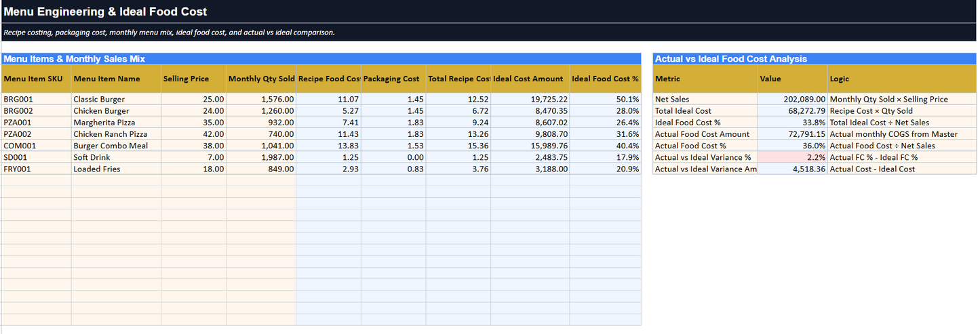The height and width of the screenshot is (334, 980).
Task: Select the 'Margherita Pizza' name cell
Action: 116,122
